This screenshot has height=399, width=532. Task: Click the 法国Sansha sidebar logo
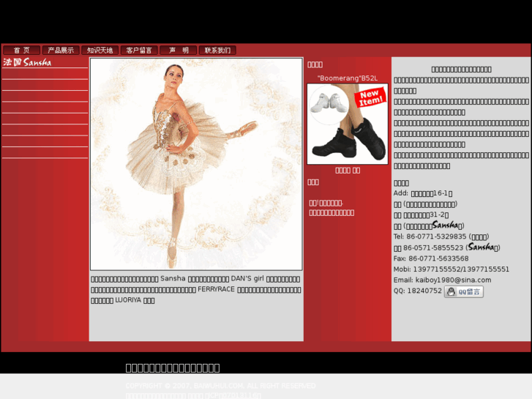pos(28,62)
